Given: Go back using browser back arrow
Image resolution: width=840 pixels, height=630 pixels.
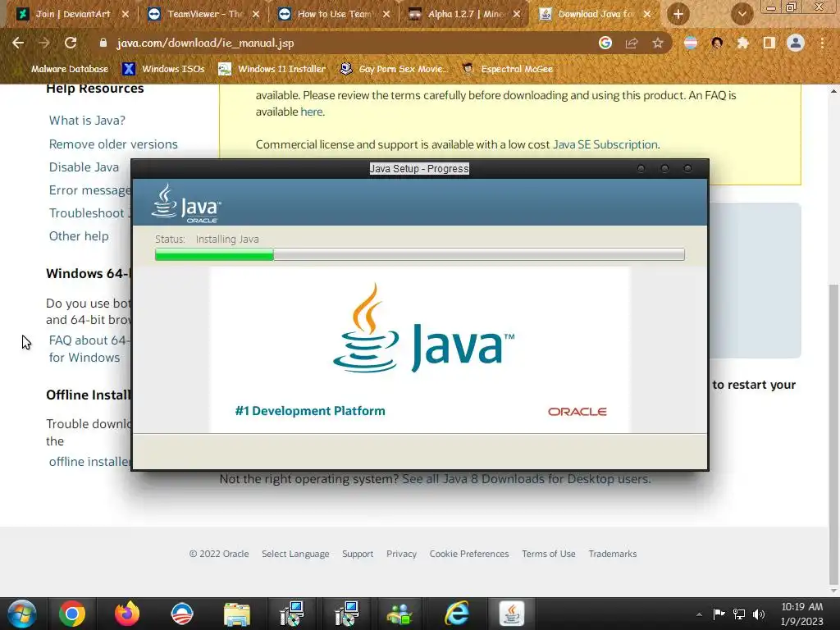Looking at the screenshot, I should [x=18, y=43].
